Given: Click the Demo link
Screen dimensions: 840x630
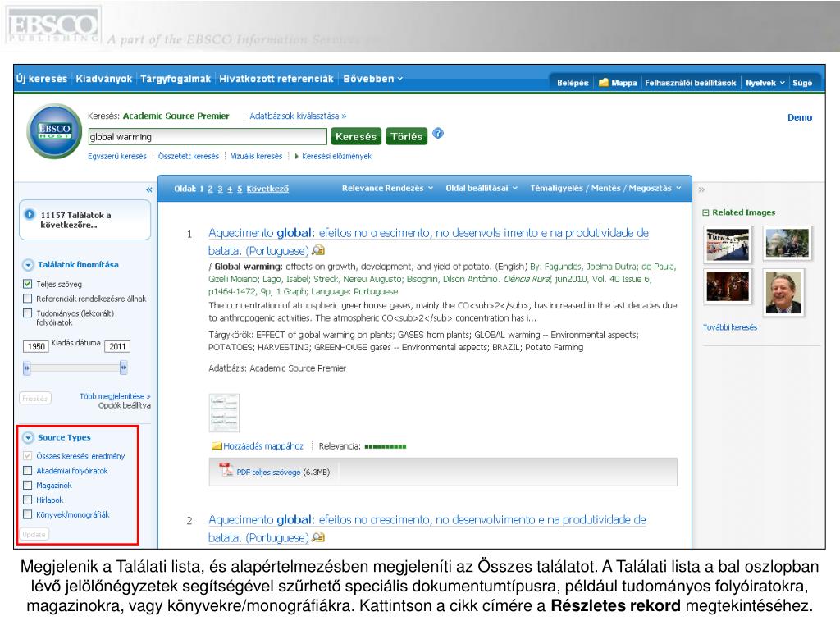Looking at the screenshot, I should coord(799,117).
